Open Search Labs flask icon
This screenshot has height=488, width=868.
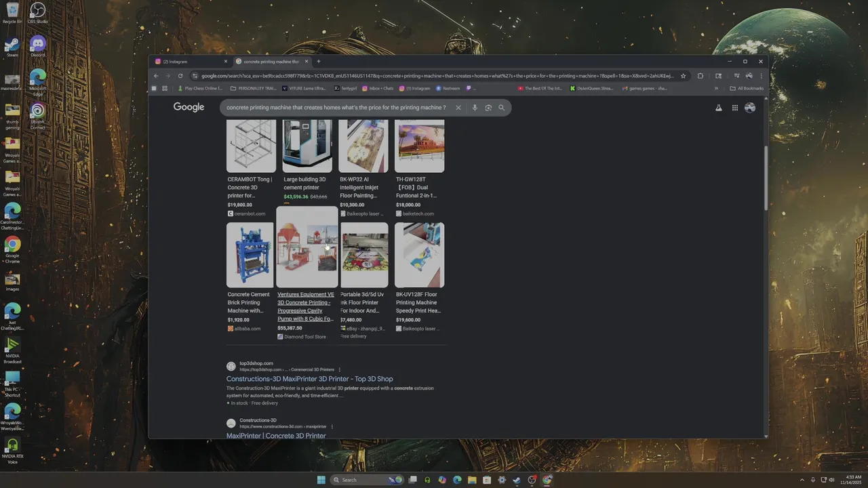click(719, 108)
